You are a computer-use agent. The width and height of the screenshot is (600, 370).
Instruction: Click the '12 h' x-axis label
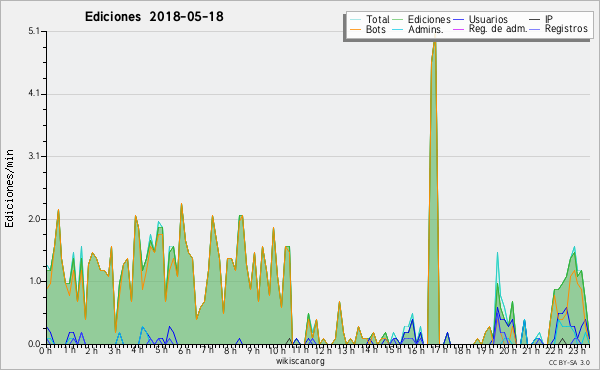[x=323, y=351]
